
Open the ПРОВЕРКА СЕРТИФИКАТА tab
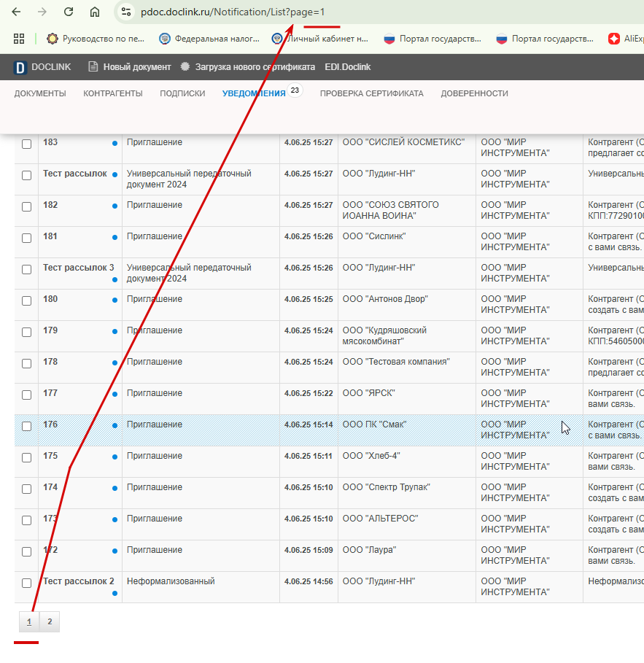tap(372, 93)
